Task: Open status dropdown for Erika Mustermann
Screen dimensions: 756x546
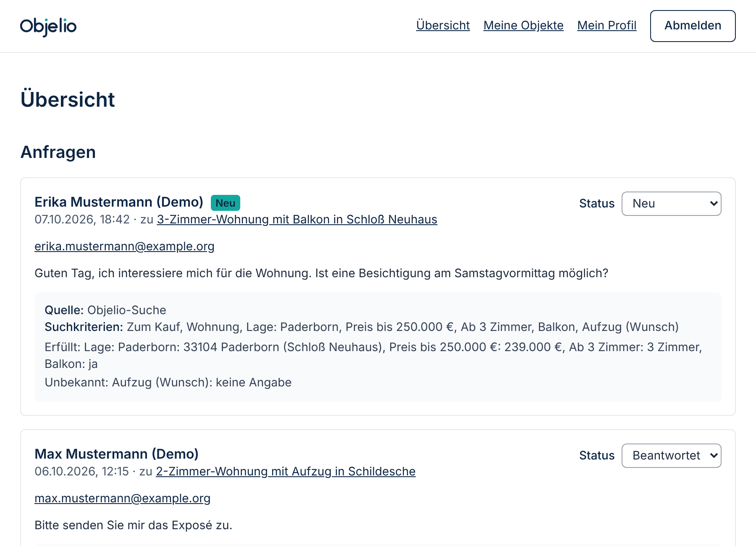Action: (x=671, y=204)
